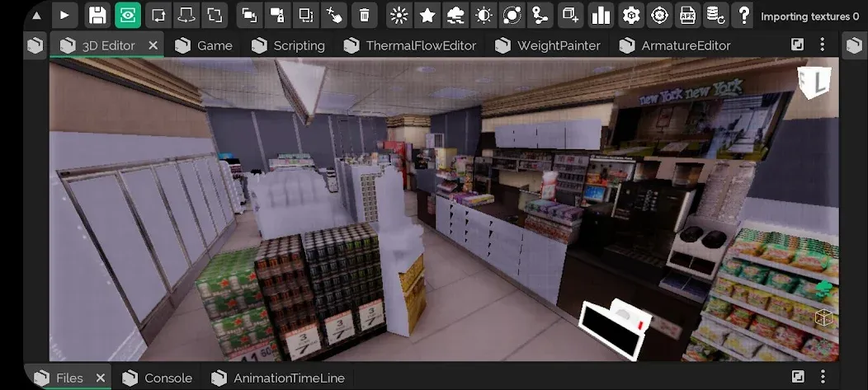
Task: Click the question mark help icon
Action: pos(744,15)
